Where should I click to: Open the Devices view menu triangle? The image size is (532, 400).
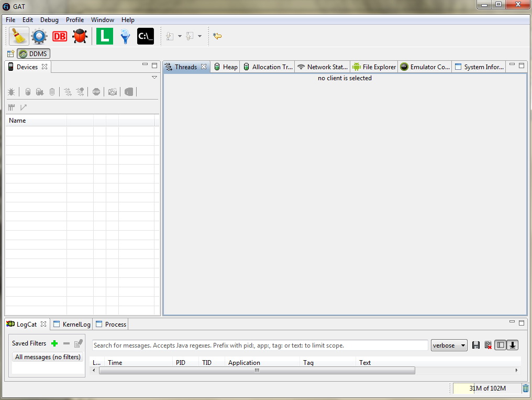point(154,78)
